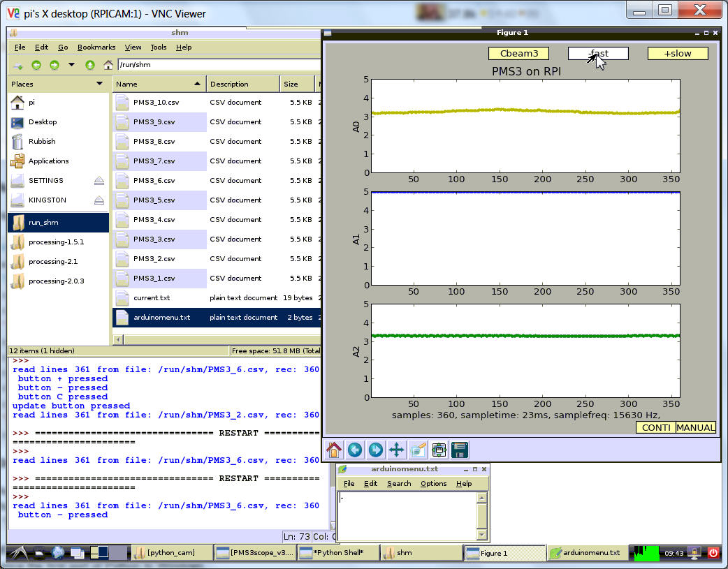Switch to the Python Shell taskbar window

point(338,553)
